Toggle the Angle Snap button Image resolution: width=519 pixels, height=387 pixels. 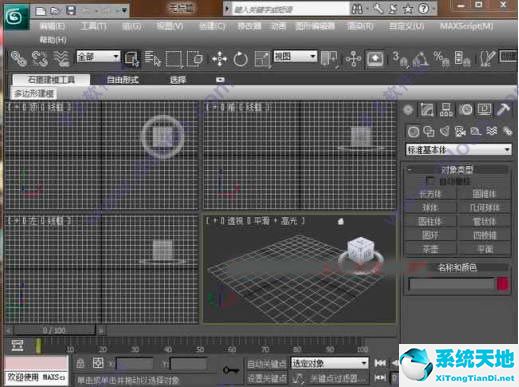420,59
